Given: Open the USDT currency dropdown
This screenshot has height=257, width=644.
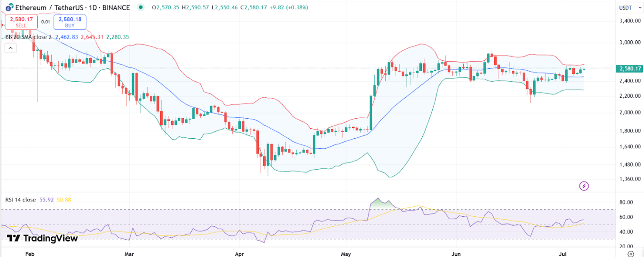Looking at the screenshot, I should (627, 8).
